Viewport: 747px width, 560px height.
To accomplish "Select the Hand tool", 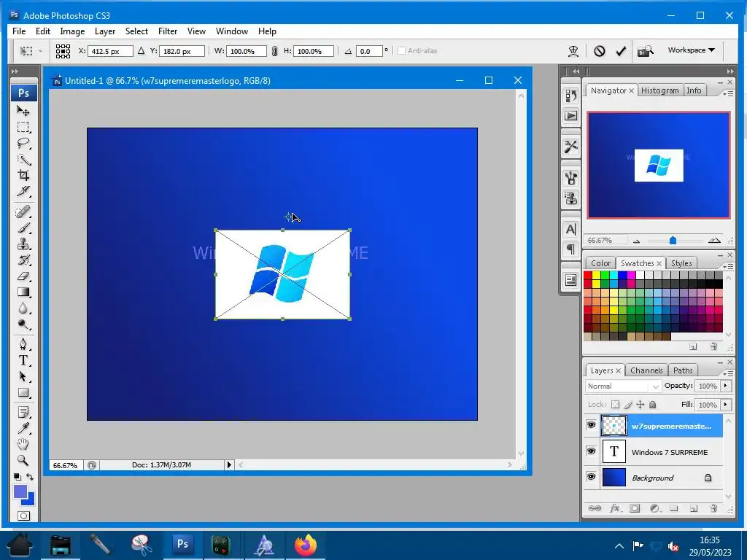I will (x=23, y=444).
